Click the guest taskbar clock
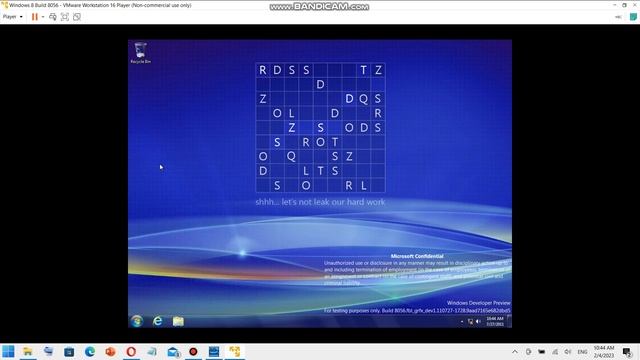The height and width of the screenshot is (360, 640). click(x=495, y=321)
